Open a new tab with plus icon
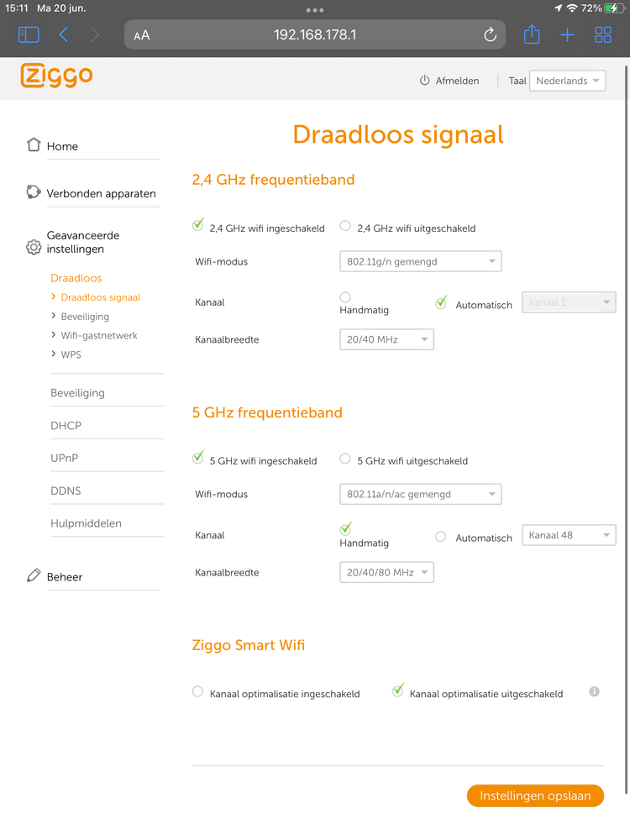The image size is (630, 840). pos(568,34)
